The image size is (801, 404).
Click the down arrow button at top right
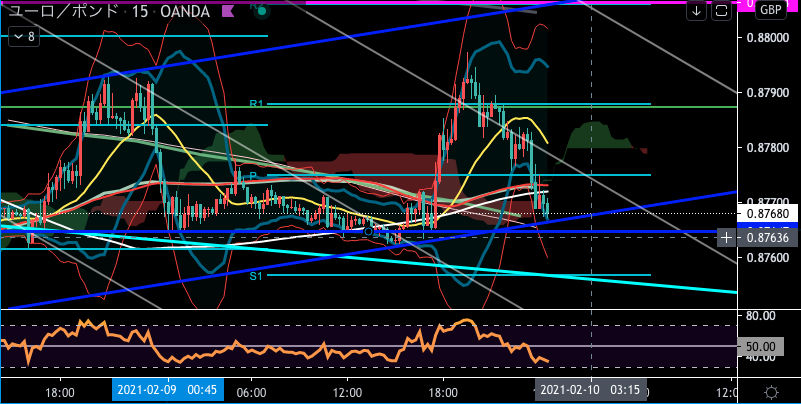tap(696, 11)
